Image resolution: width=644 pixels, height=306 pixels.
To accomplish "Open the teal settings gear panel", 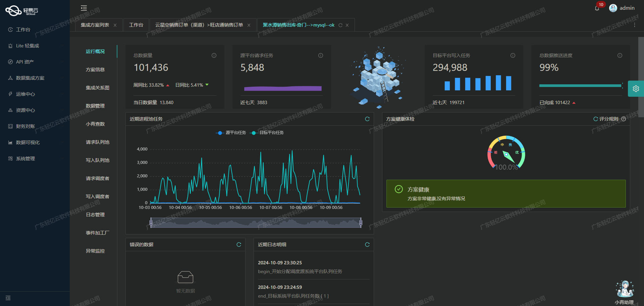I will (x=636, y=89).
